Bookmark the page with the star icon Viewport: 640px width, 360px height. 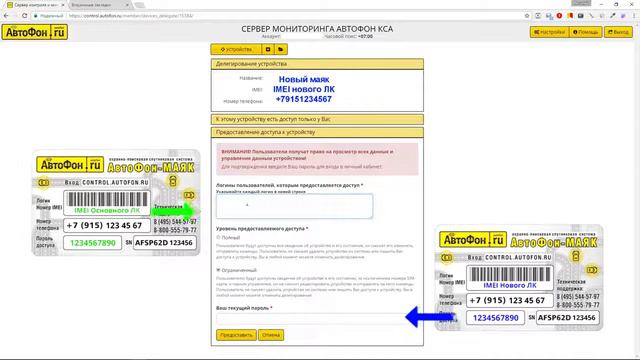527,16
